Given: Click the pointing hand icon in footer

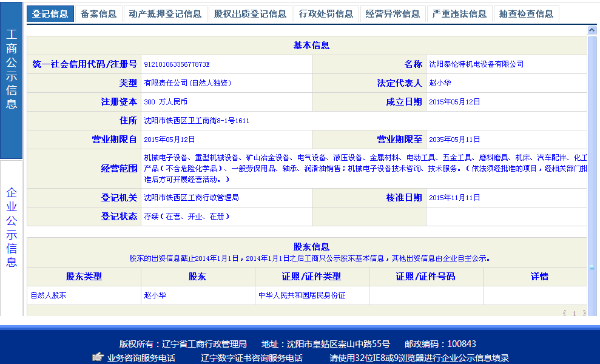Looking at the screenshot, I should point(98,357).
